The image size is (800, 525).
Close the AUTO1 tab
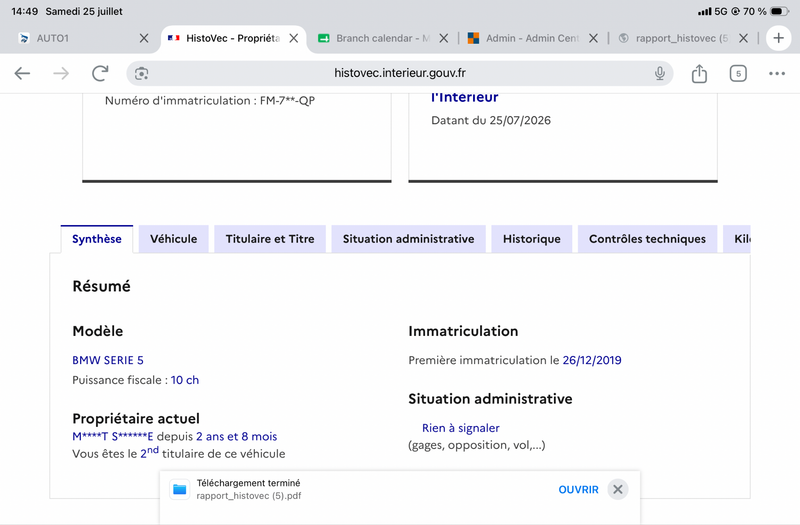click(x=144, y=38)
